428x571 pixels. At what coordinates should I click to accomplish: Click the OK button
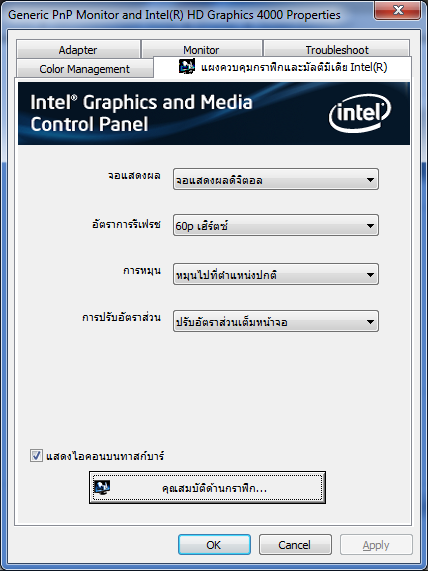214,545
